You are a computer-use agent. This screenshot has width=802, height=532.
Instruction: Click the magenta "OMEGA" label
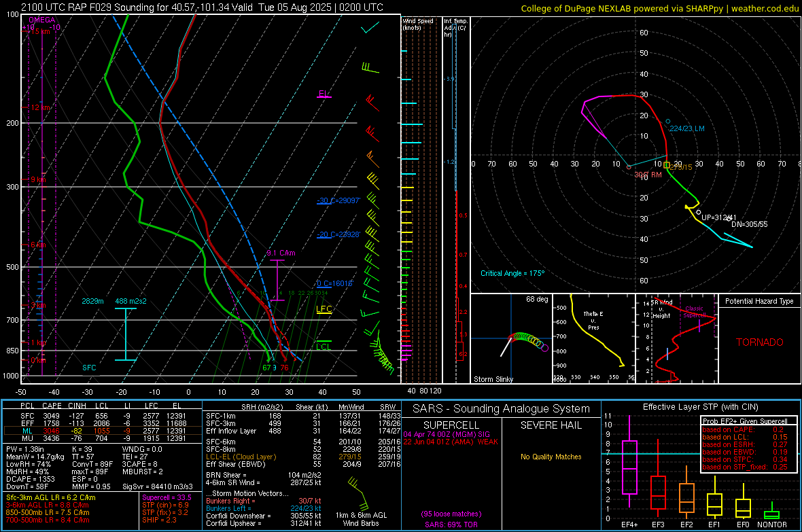point(42,20)
